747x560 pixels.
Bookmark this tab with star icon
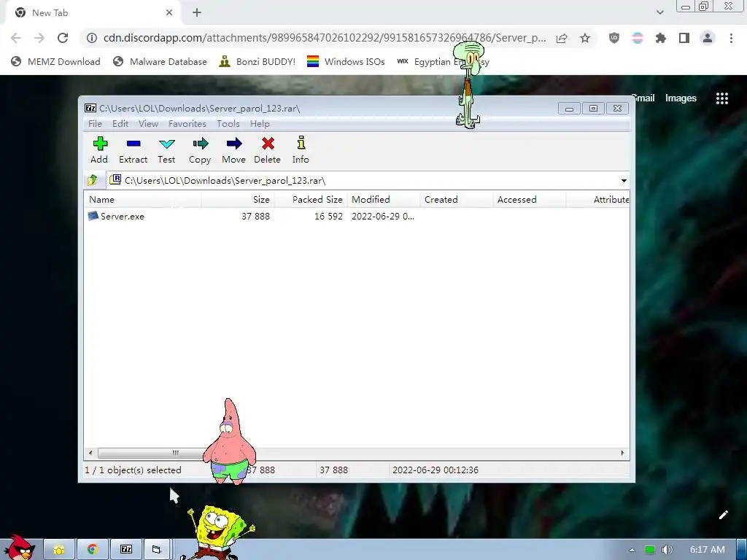click(x=585, y=38)
